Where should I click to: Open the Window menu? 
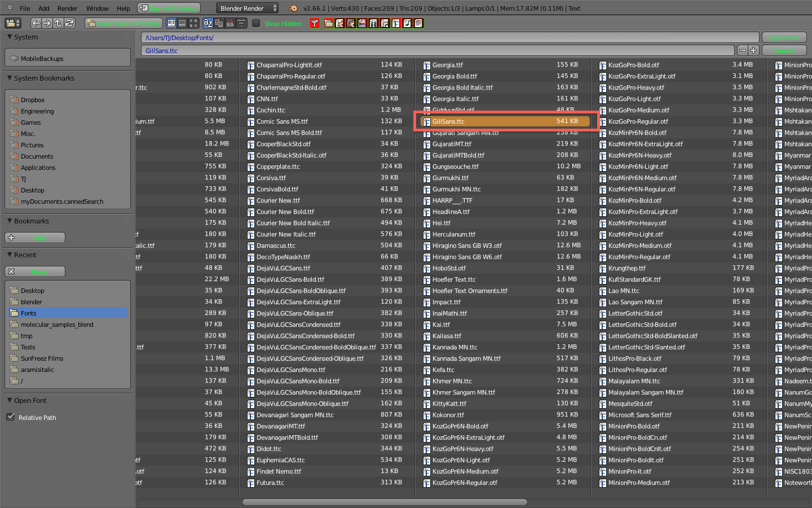[98, 8]
